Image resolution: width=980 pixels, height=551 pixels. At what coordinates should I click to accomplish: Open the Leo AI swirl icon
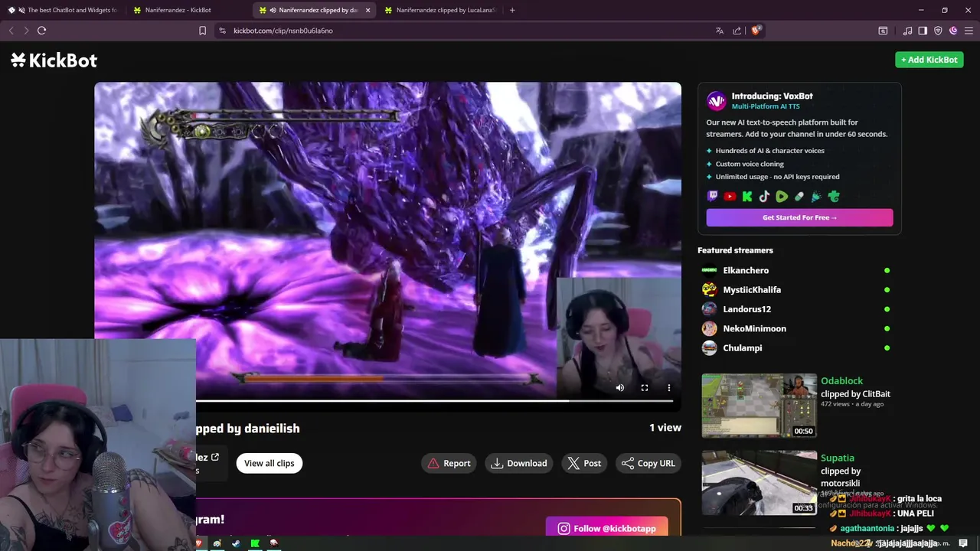point(953,31)
